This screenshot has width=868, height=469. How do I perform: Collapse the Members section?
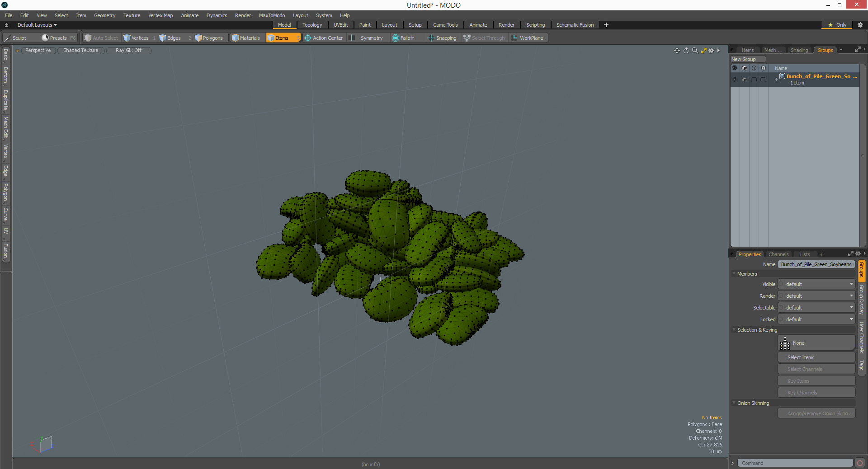[x=734, y=274]
